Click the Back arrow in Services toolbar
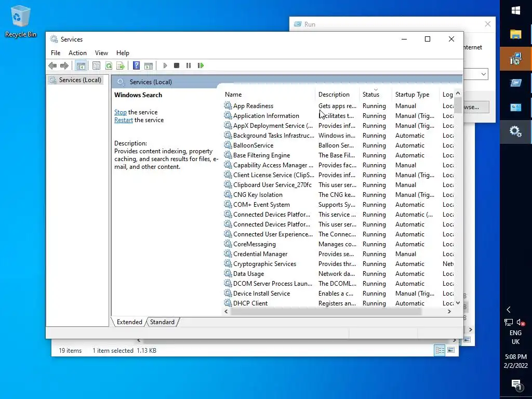 (x=52, y=65)
